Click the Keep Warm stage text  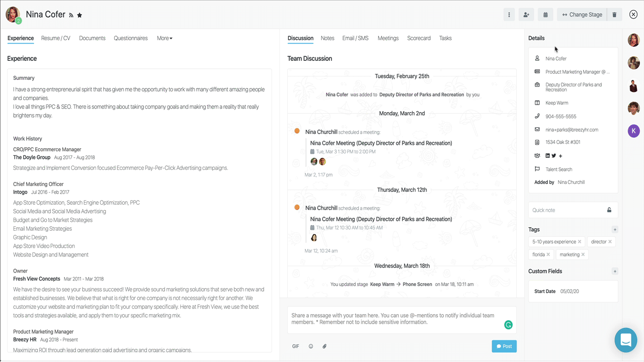coord(557,103)
